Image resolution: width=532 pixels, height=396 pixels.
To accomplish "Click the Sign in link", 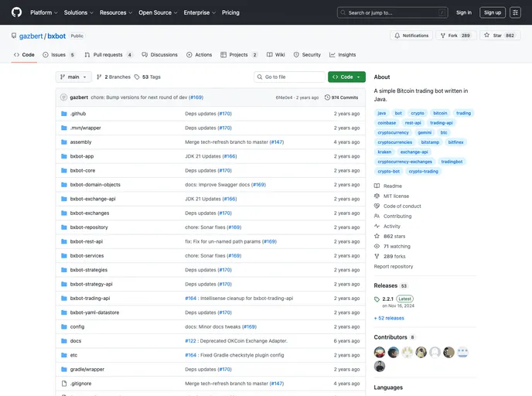I will [463, 12].
